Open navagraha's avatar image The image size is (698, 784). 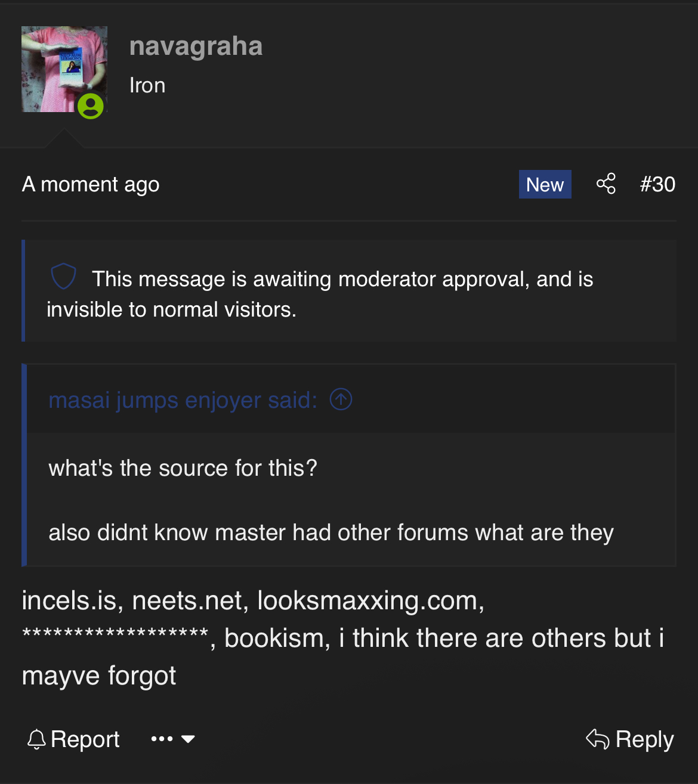pos(64,69)
